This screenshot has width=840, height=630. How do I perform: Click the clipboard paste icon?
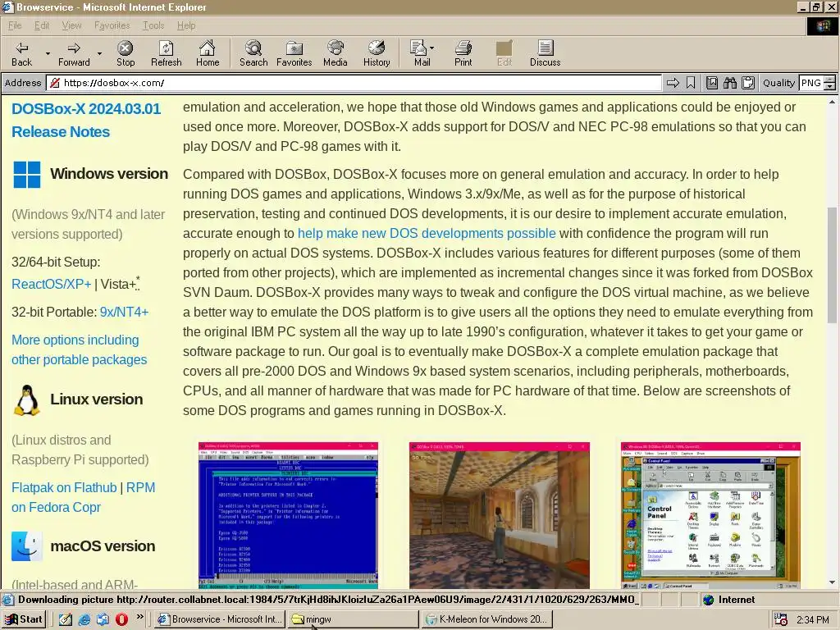click(x=748, y=83)
